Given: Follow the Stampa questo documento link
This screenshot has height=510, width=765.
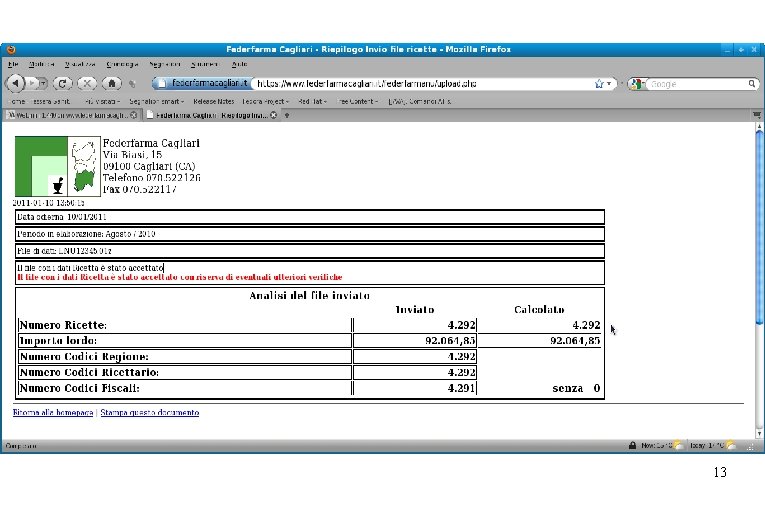Looking at the screenshot, I should pyautogui.click(x=150, y=412).
